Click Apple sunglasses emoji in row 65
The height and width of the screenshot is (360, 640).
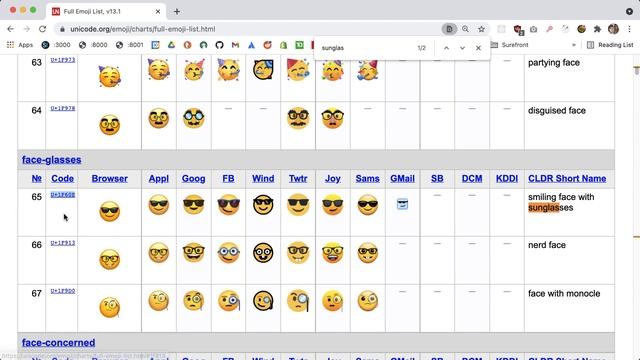point(159,204)
